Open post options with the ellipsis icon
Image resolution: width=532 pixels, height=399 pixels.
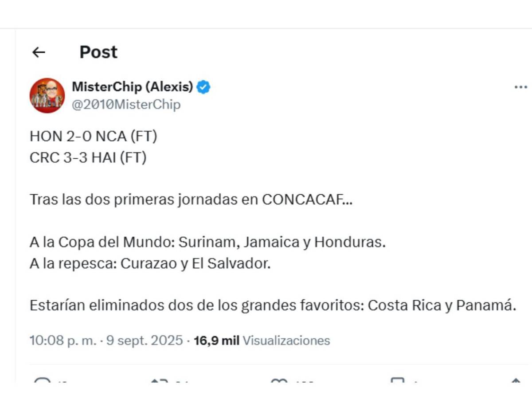pos(522,87)
